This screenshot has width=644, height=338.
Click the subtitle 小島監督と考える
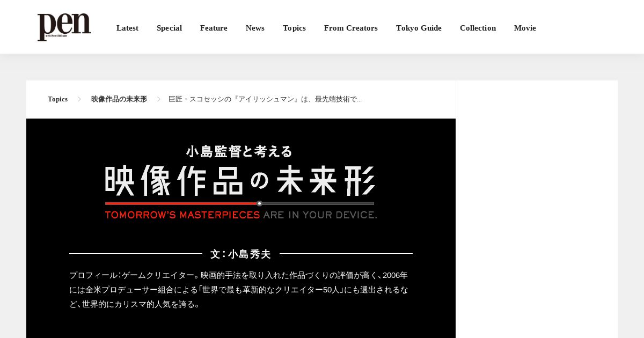pos(239,152)
